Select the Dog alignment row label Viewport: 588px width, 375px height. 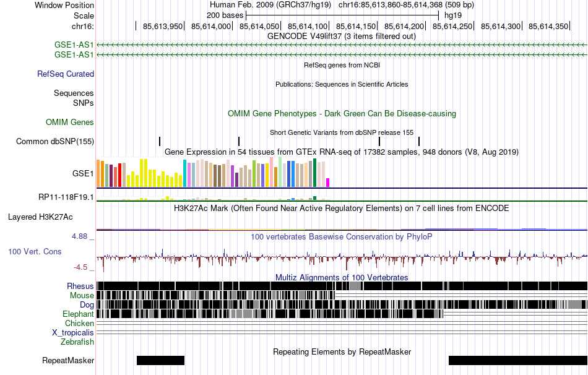point(87,305)
